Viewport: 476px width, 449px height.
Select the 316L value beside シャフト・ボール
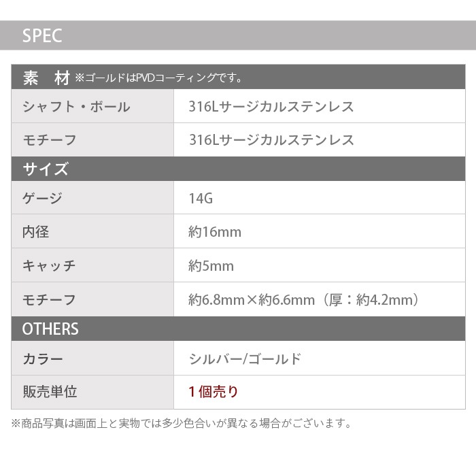coord(271,107)
